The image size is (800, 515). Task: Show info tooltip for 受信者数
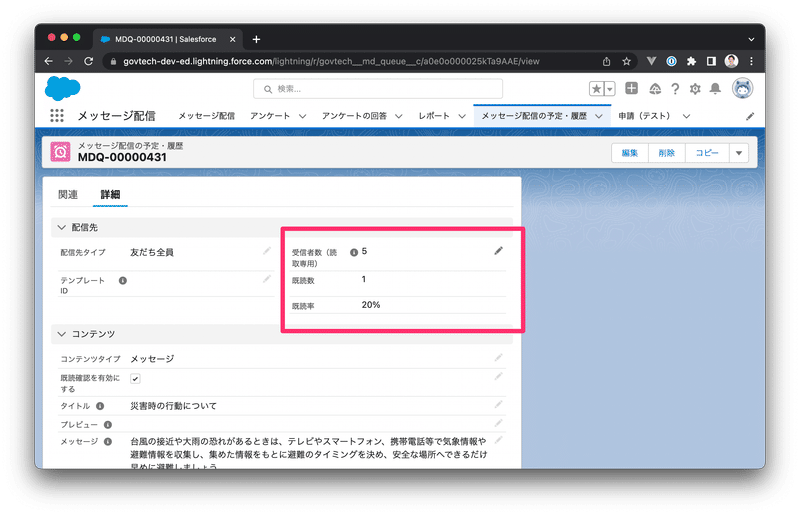click(x=354, y=252)
